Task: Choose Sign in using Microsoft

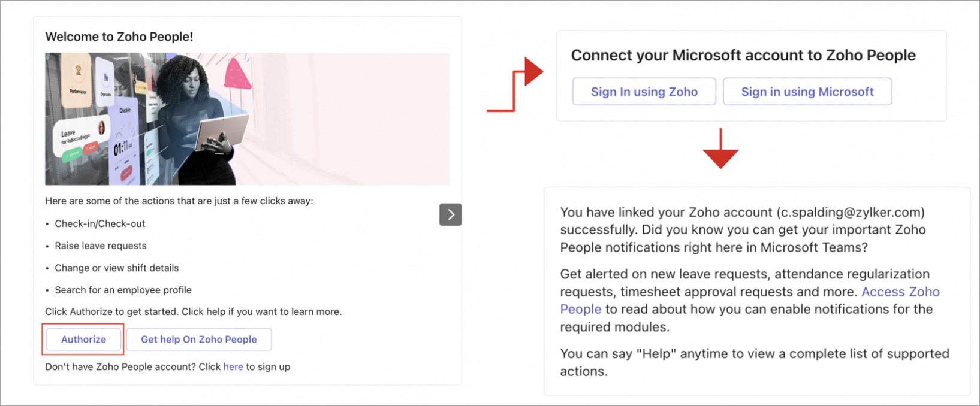Action: pos(807,92)
